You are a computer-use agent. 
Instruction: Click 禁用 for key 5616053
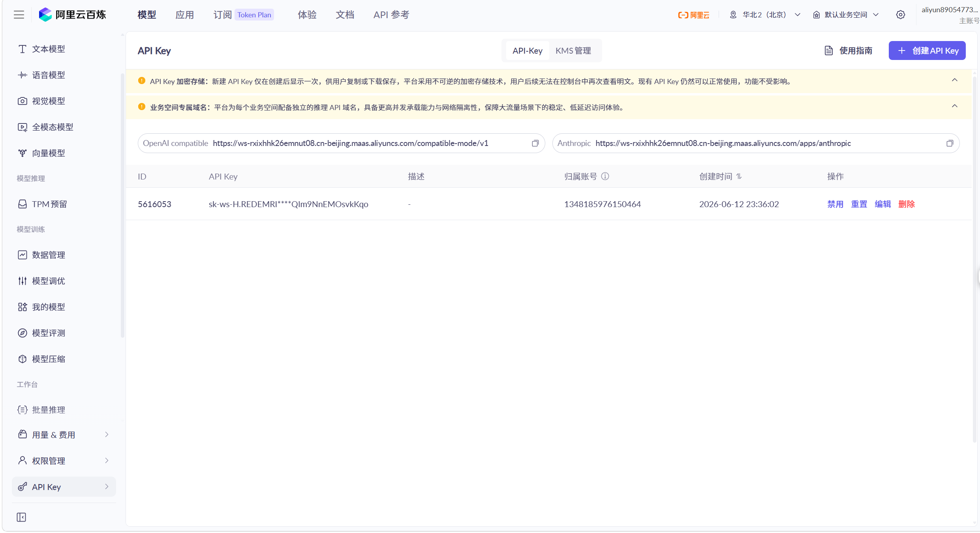coord(835,204)
